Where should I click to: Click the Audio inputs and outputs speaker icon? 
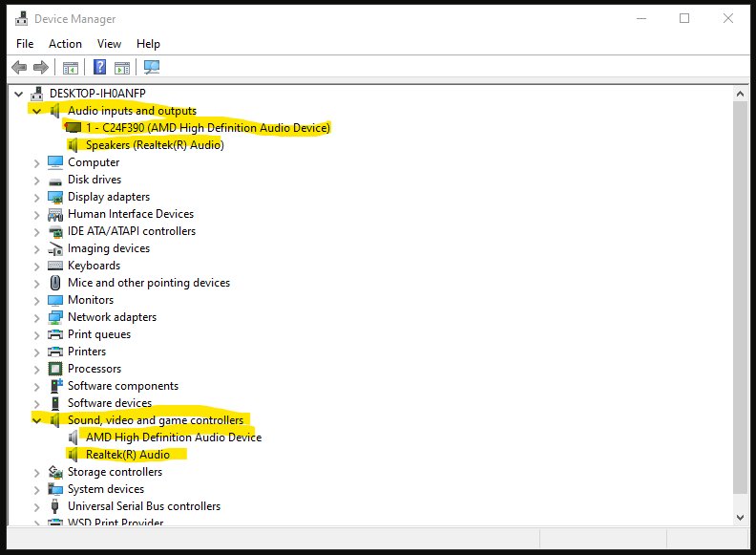pyautogui.click(x=55, y=111)
